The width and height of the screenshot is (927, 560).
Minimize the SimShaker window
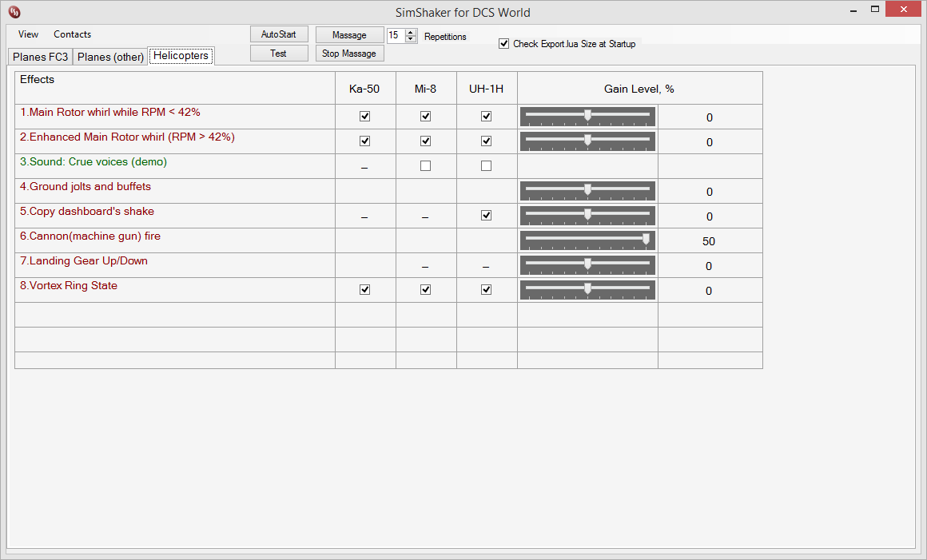pos(853,10)
